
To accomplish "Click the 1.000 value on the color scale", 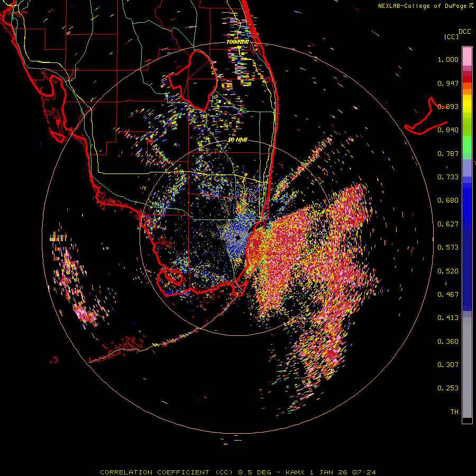I will point(448,59).
